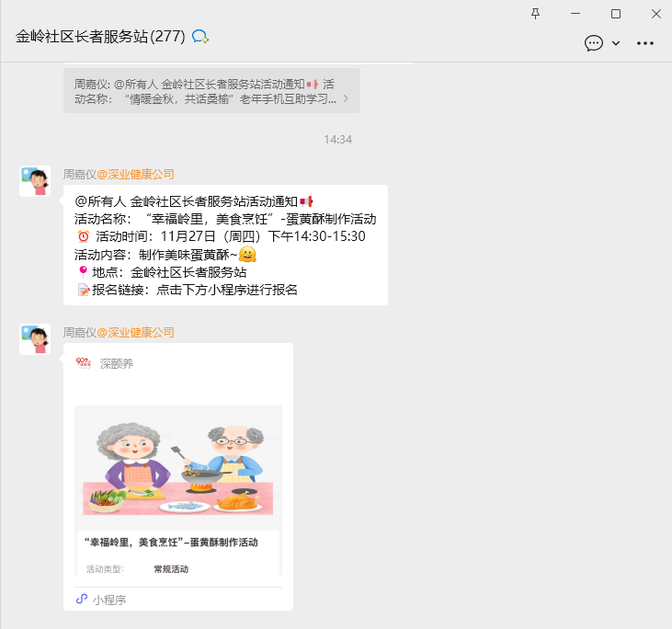This screenshot has width=672, height=629.
Task: Maximize the chat window
Action: [x=616, y=13]
